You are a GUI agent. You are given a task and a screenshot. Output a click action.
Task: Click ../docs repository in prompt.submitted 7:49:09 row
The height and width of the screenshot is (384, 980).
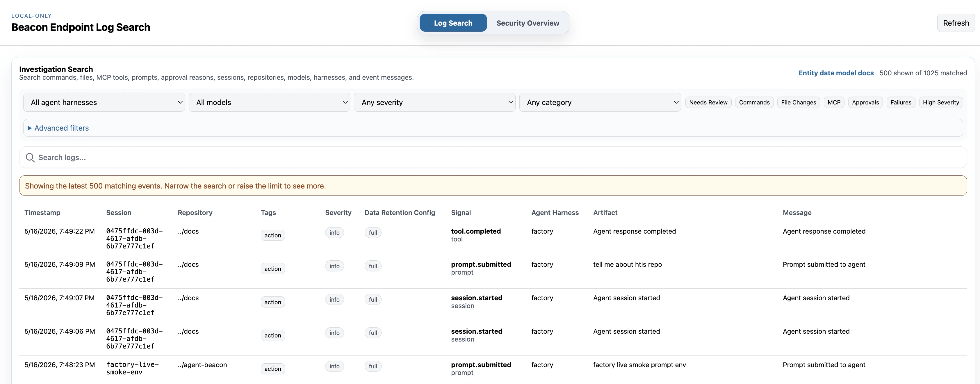click(188, 264)
